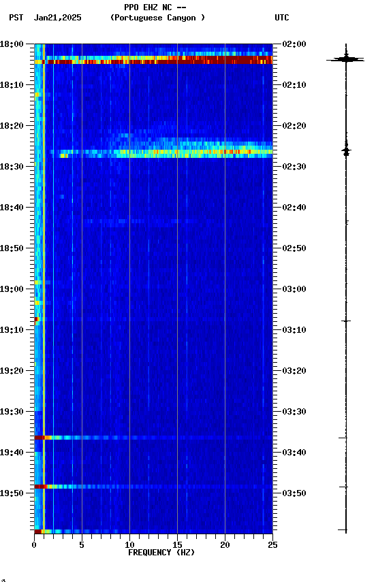Click the '03:00' UTC time label
The image size is (376, 588).
[294, 289]
